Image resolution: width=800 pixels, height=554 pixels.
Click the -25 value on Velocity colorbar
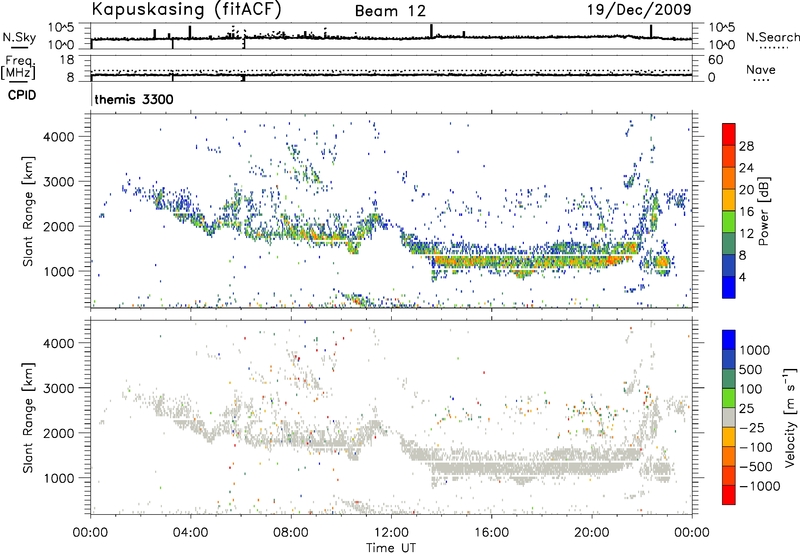click(x=753, y=428)
